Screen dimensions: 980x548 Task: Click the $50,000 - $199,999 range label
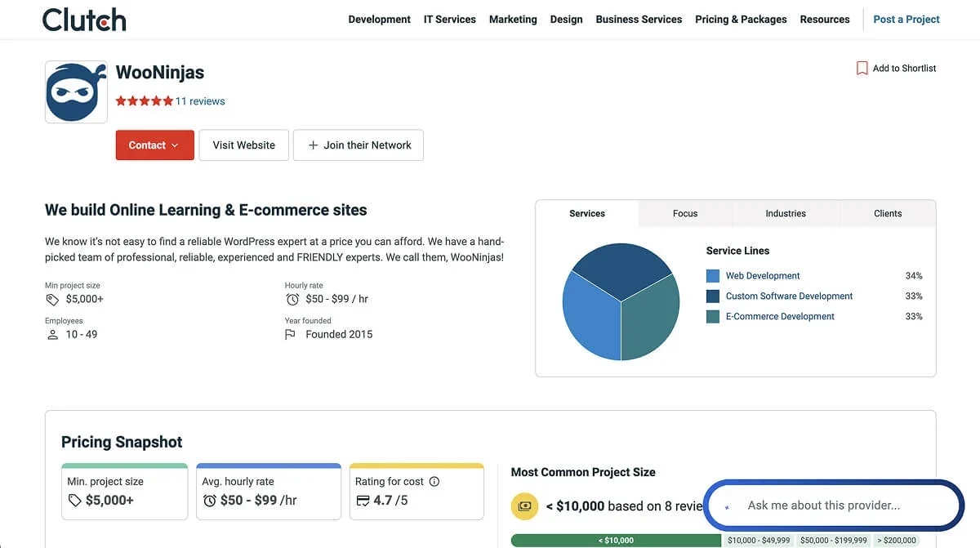click(834, 541)
